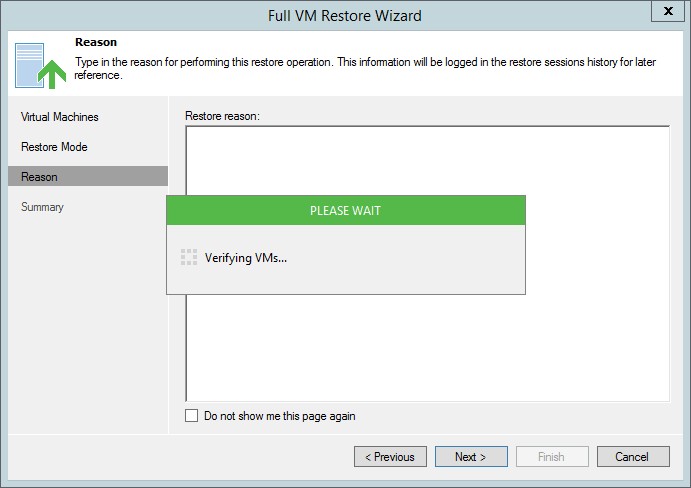
Task: Click the Restore reason: label
Action: (223, 116)
